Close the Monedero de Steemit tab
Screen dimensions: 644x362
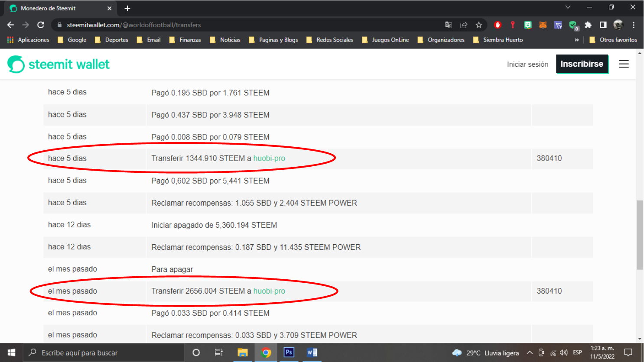click(x=109, y=8)
